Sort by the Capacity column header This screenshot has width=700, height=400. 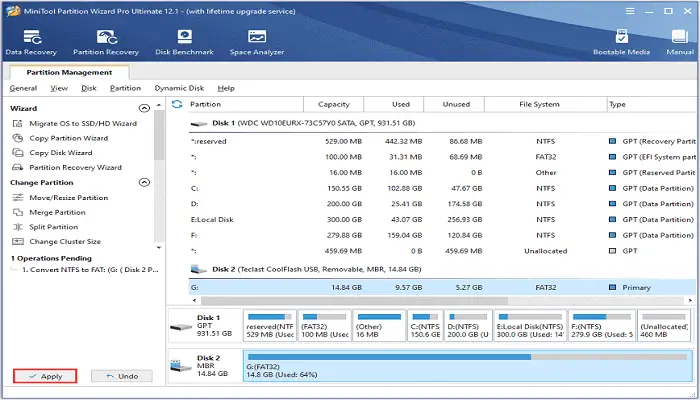pos(333,104)
